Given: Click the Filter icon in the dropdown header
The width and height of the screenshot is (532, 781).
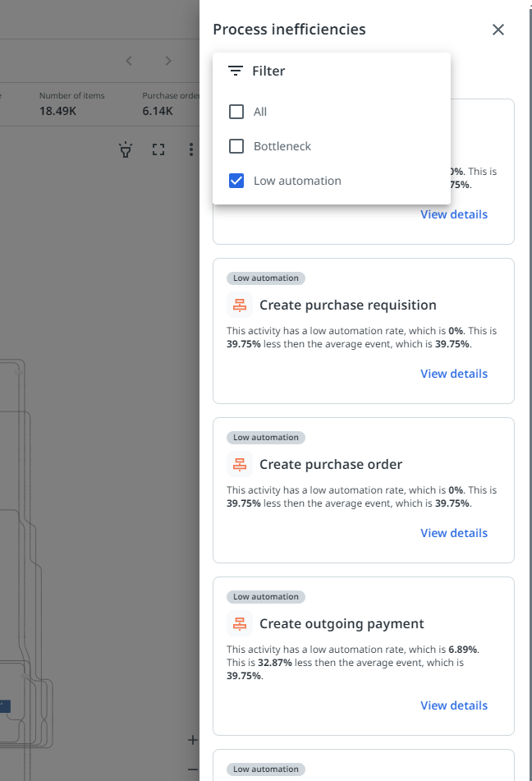Looking at the screenshot, I should click(x=236, y=71).
